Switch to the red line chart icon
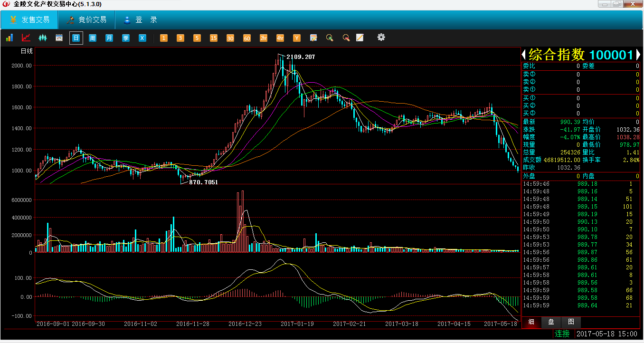 [x=26, y=38]
